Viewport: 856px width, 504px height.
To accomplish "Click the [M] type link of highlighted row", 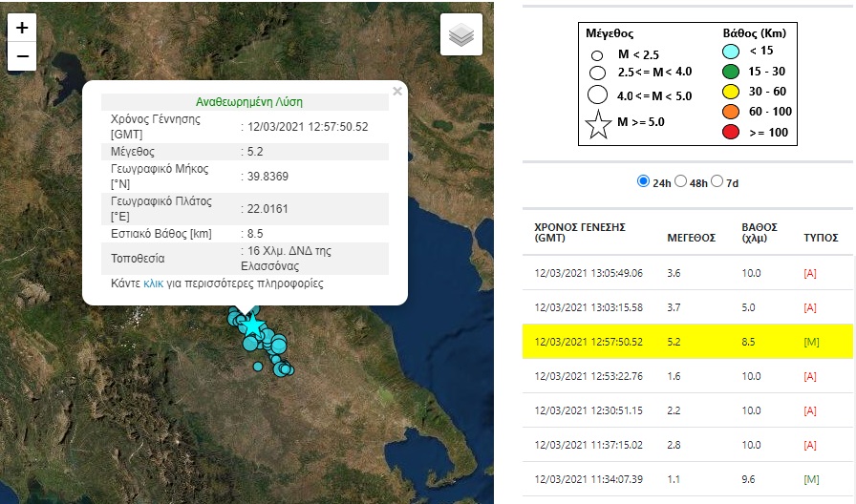I will (x=810, y=342).
